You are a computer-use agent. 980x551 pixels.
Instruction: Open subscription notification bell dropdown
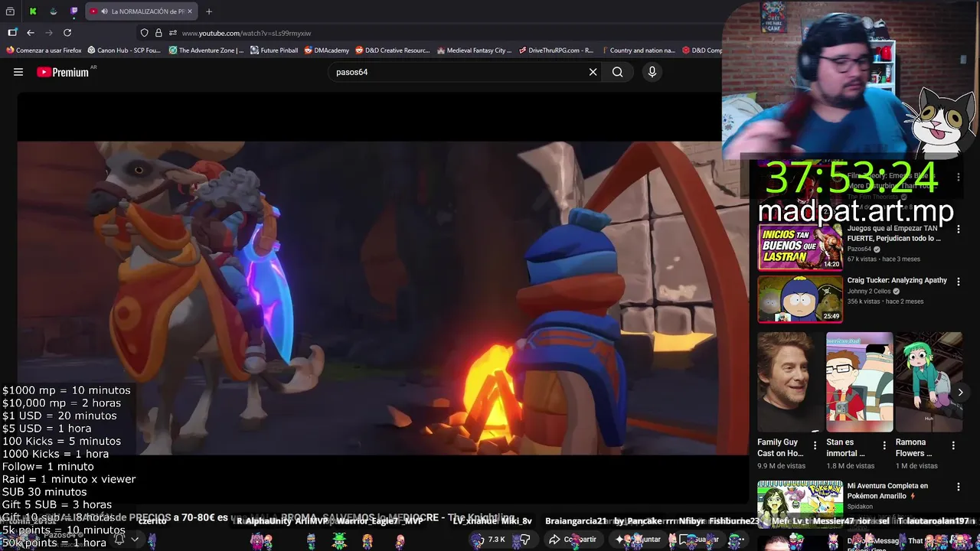126,540
